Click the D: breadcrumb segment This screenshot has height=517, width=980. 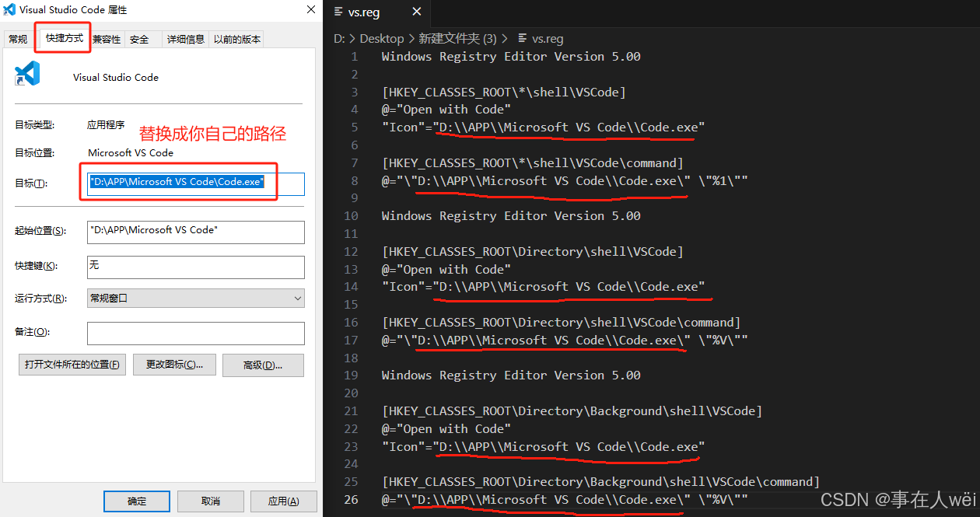pyautogui.click(x=339, y=38)
